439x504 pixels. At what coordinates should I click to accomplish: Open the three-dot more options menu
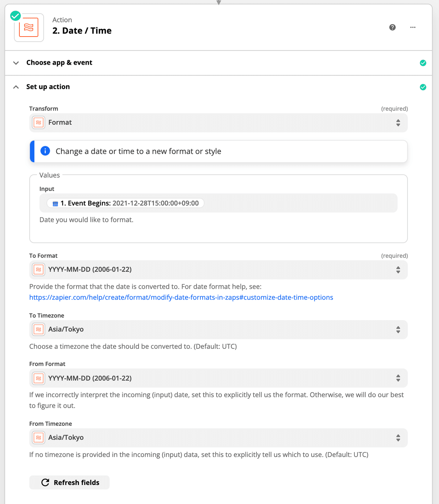pyautogui.click(x=413, y=27)
